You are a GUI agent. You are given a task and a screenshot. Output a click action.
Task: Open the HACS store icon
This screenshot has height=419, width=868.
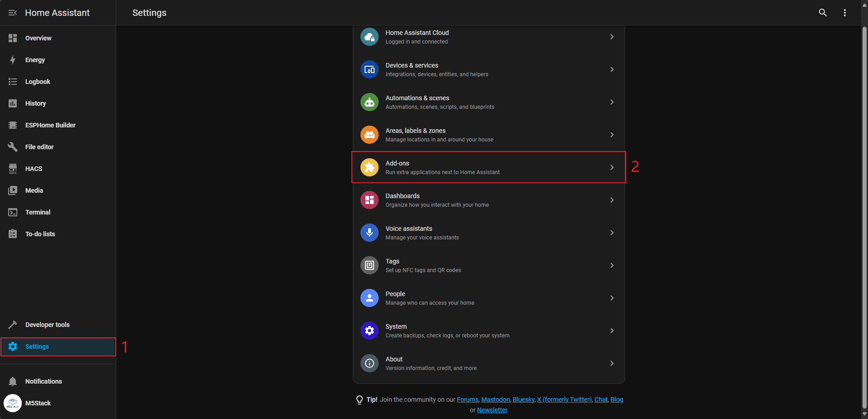tap(13, 169)
